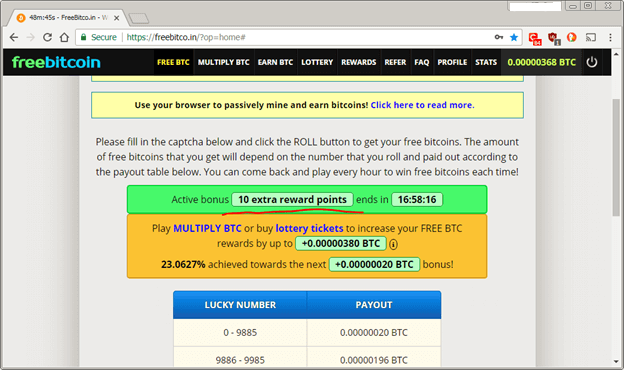
Task: Click the MULTIPLY BTC link in orange box
Action: (207, 228)
